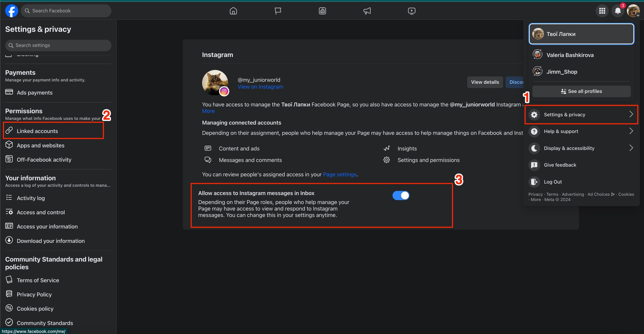Click the Search settings input field
The width and height of the screenshot is (644, 334).
click(58, 45)
